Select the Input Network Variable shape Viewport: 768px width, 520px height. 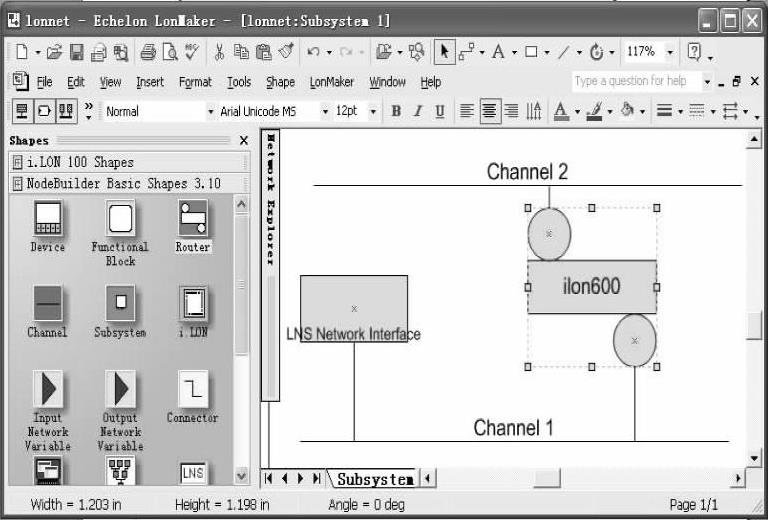coord(48,411)
